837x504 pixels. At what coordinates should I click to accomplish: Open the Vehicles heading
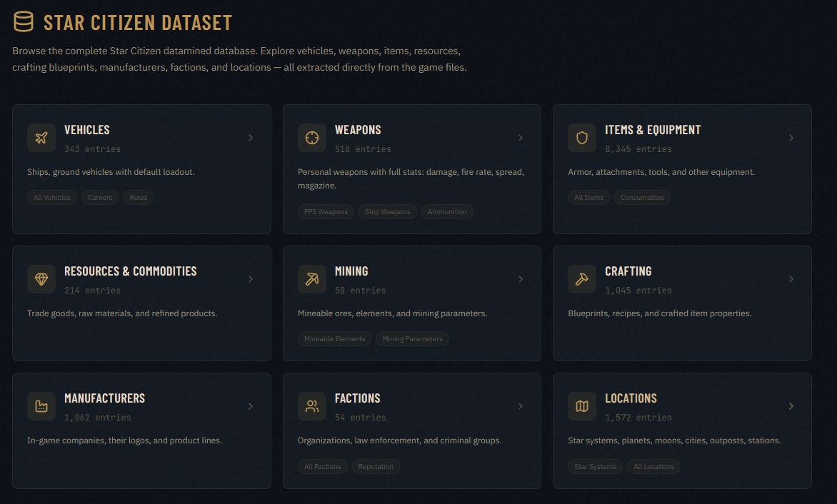coord(87,130)
